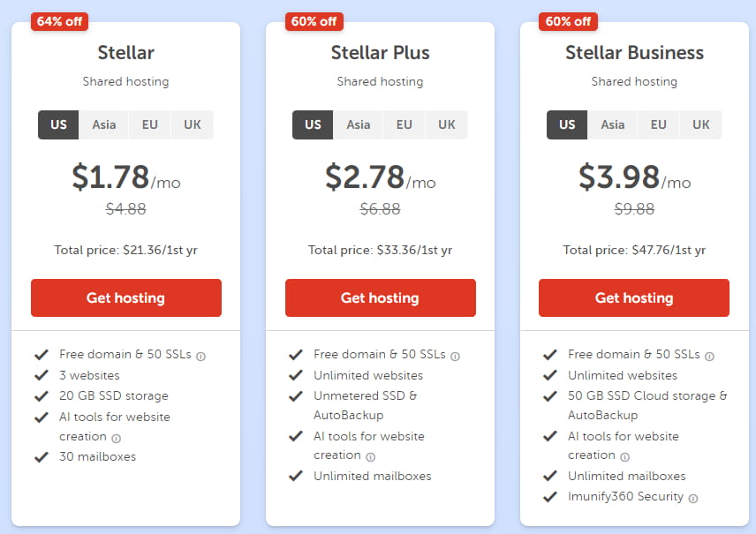Get hosting for the Stellar plan
Image resolution: width=756 pixels, height=534 pixels.
tap(125, 298)
